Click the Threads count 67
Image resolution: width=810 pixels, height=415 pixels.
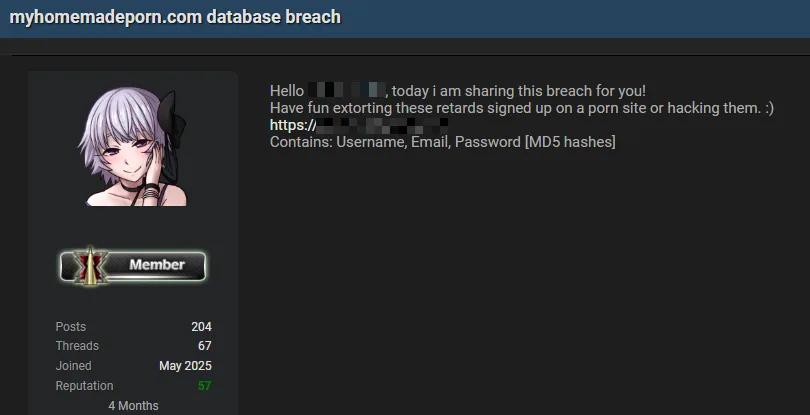(205, 346)
